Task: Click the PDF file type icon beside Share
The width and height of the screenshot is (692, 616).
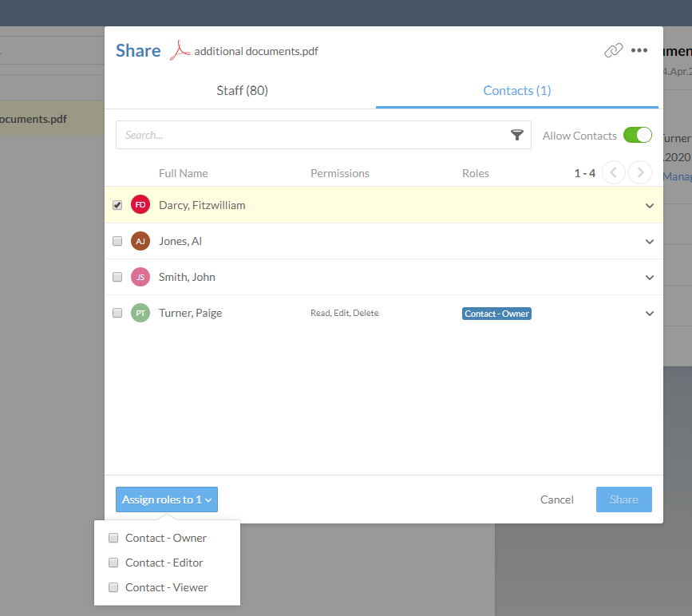Action: tap(180, 49)
